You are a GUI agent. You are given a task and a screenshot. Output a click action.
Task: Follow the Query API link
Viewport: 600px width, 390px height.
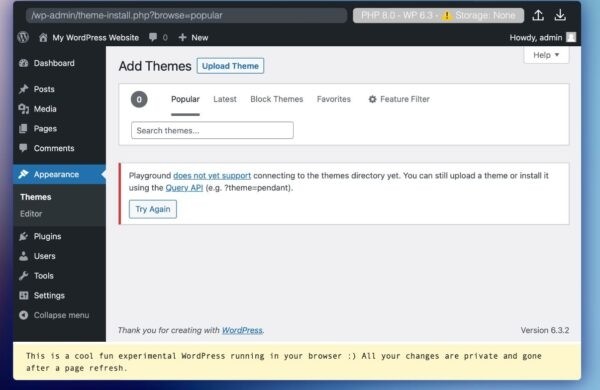tap(184, 188)
